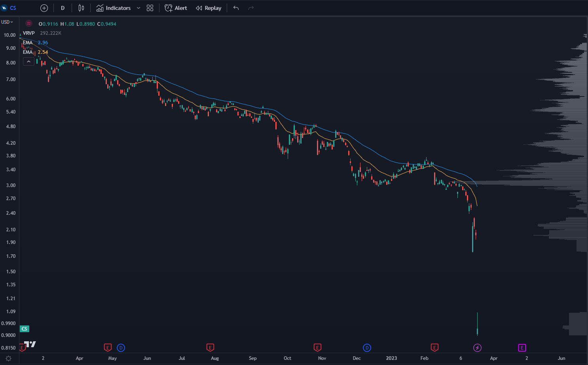Select the EMA 2.54 indicator legend
Screen dimensions: 588x365
tap(35, 52)
